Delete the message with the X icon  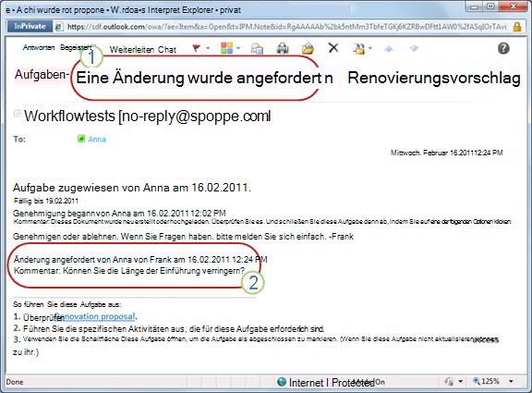(x=333, y=48)
